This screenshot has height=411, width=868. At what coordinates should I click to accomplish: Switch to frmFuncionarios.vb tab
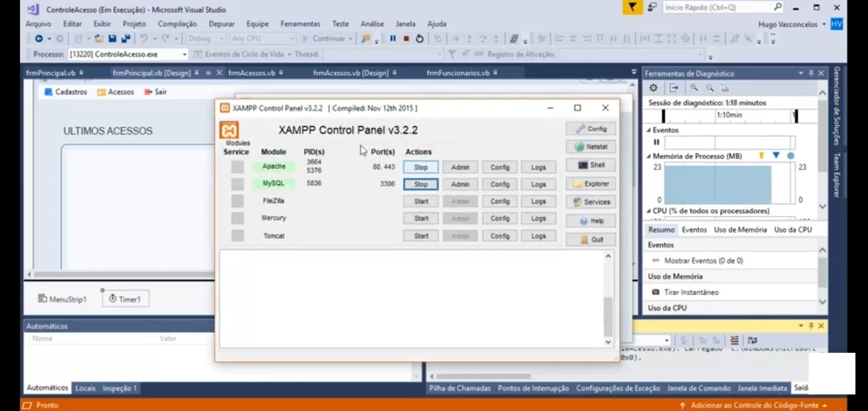tap(458, 73)
